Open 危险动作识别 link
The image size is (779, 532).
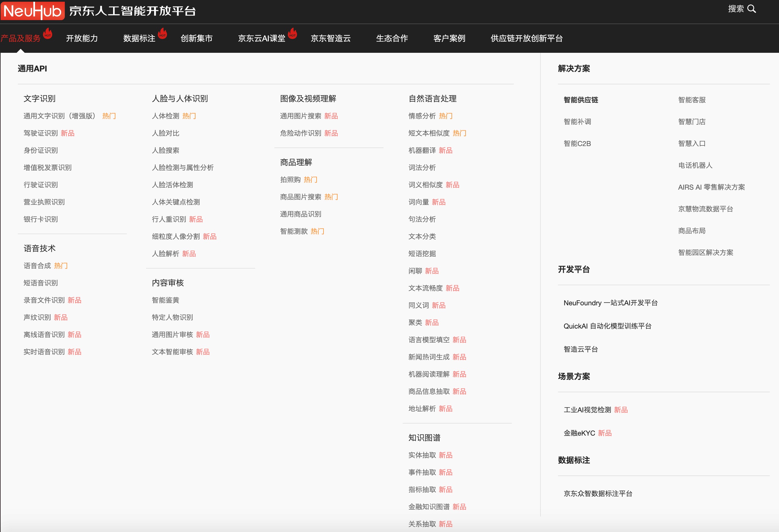301,133
